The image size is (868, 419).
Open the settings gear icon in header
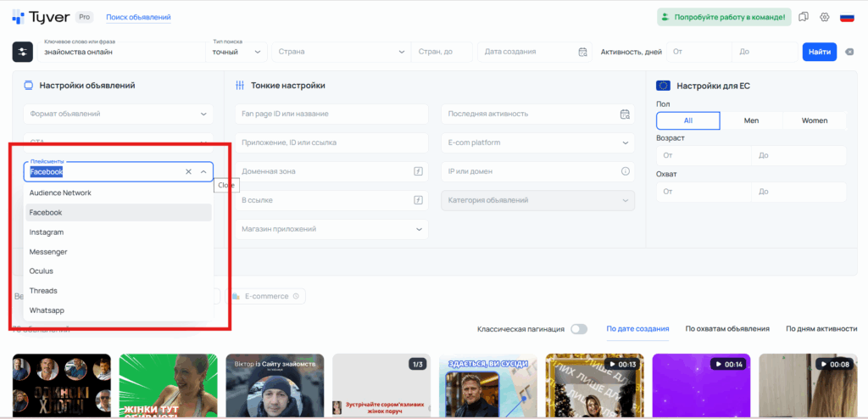[824, 17]
